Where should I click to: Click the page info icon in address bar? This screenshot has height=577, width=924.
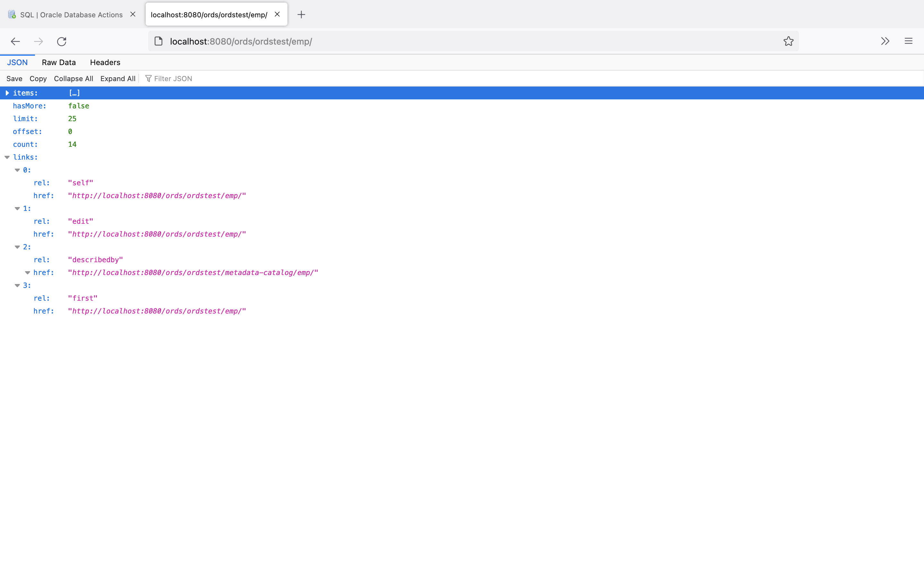pos(158,41)
